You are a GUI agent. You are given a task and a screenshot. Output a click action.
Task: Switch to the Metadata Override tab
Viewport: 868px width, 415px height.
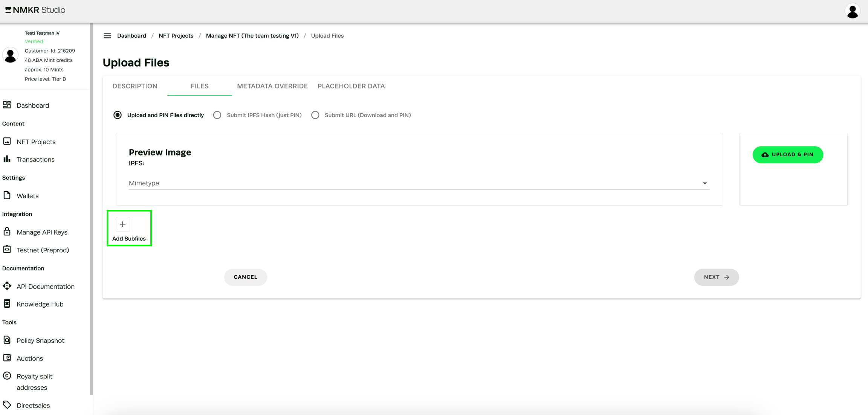pyautogui.click(x=272, y=86)
